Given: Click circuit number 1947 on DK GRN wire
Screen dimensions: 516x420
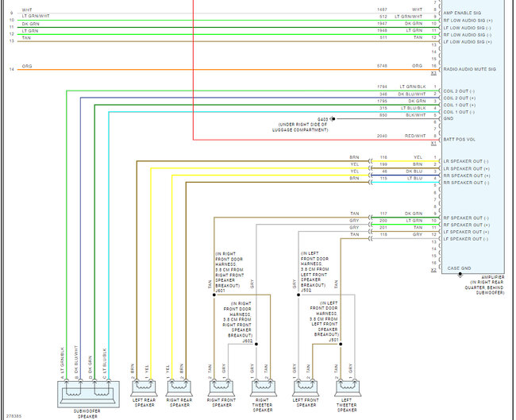Looking at the screenshot, I should point(382,23).
